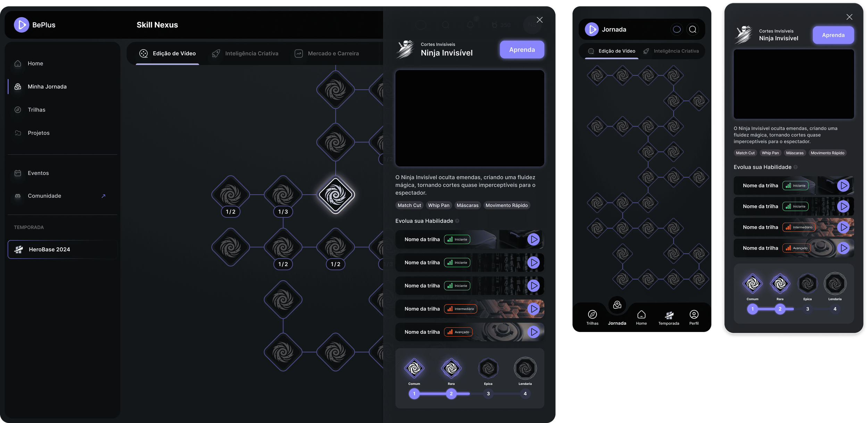Open Mercado e Carreira tab

click(x=327, y=53)
